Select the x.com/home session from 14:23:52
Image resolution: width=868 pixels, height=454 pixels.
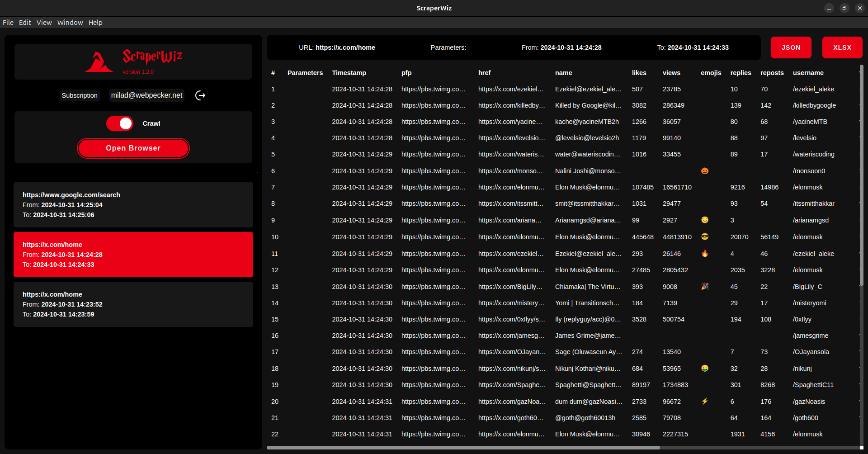click(x=133, y=304)
